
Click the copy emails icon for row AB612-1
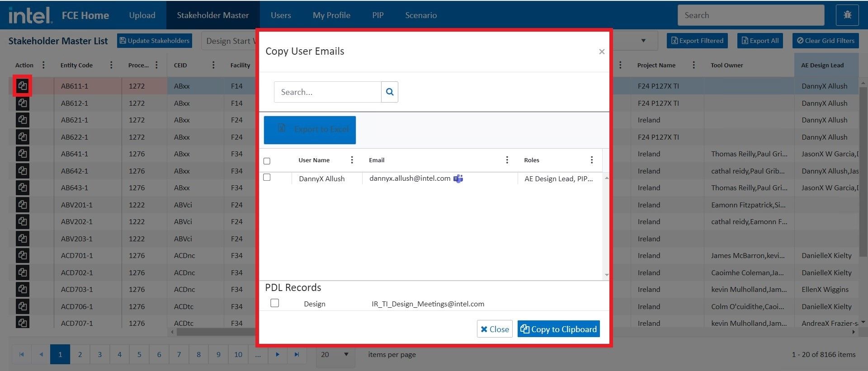(x=22, y=103)
